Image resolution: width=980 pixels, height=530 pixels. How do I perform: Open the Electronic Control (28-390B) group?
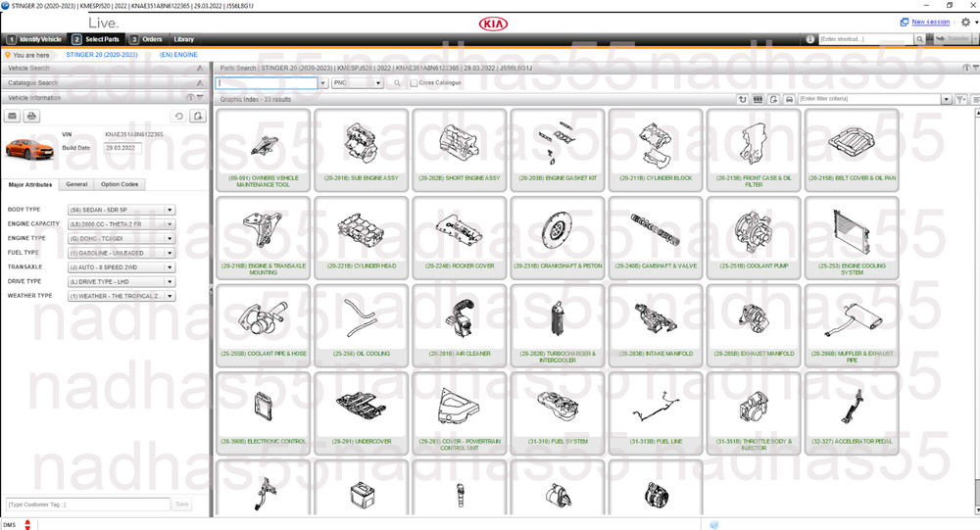point(263,413)
